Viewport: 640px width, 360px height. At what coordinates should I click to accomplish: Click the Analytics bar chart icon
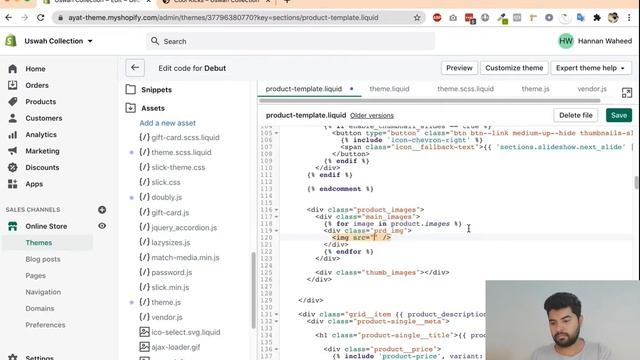click(x=13, y=135)
